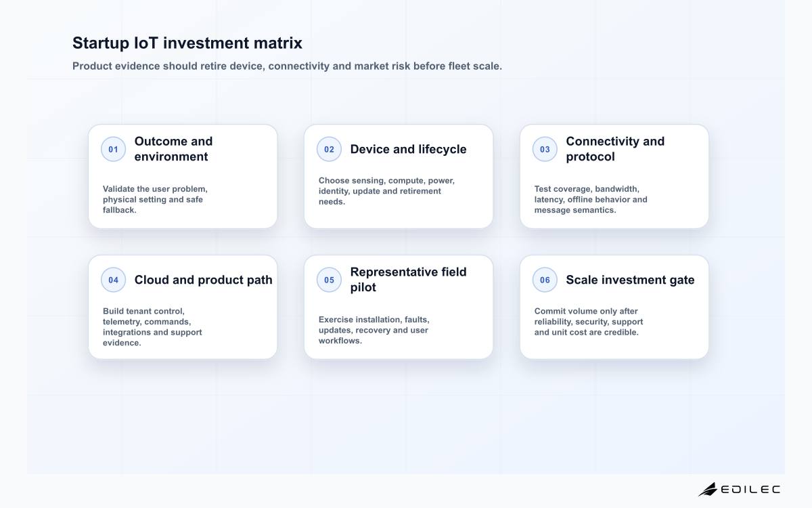The width and height of the screenshot is (812, 508).
Task: Select the Connectivity and protocol heading
Action: [615, 149]
